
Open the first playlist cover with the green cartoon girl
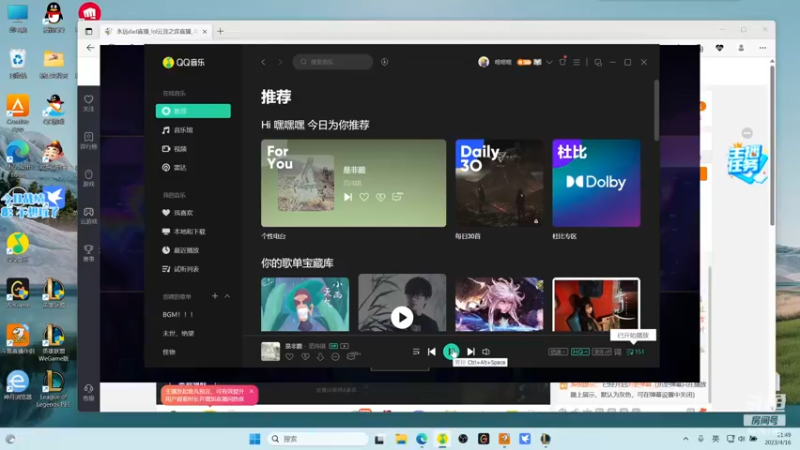point(305,305)
